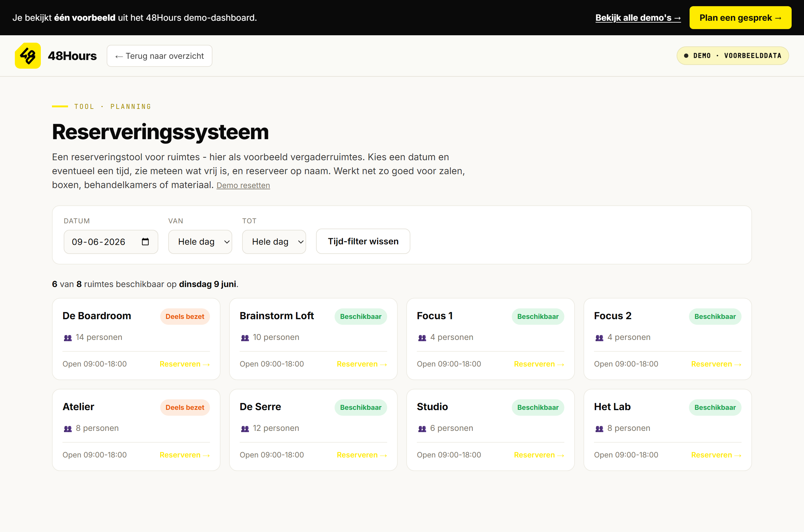Image resolution: width=804 pixels, height=532 pixels.
Task: Reserve Focus 1 via Reserveren
Action: pyautogui.click(x=539, y=364)
